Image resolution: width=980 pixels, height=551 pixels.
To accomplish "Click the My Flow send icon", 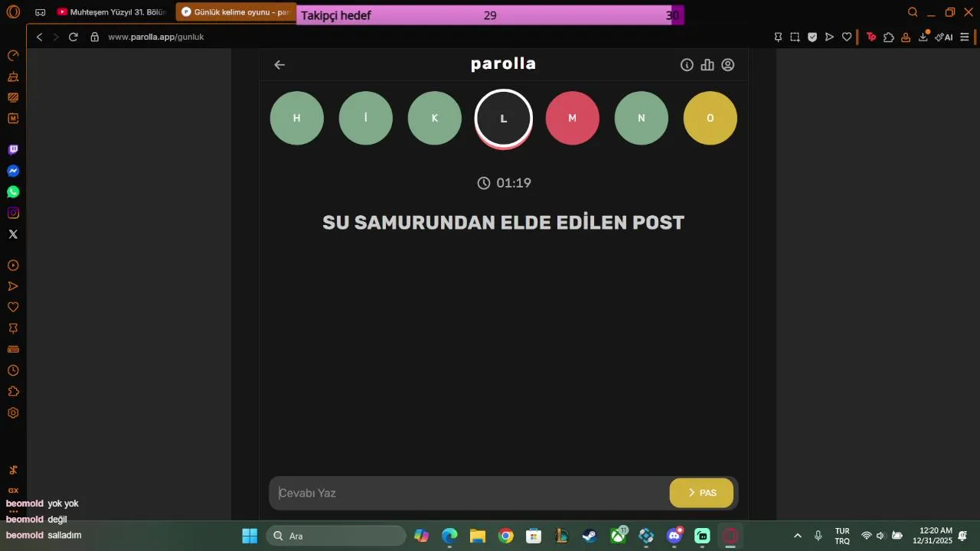I will [x=829, y=37].
